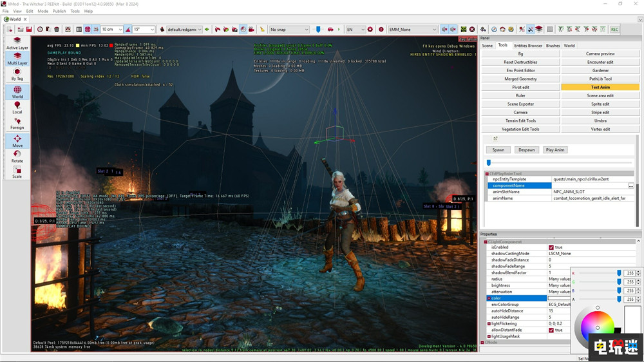644x362 pixels.
Task: Open the No snap dropdown
Action: pos(289,30)
